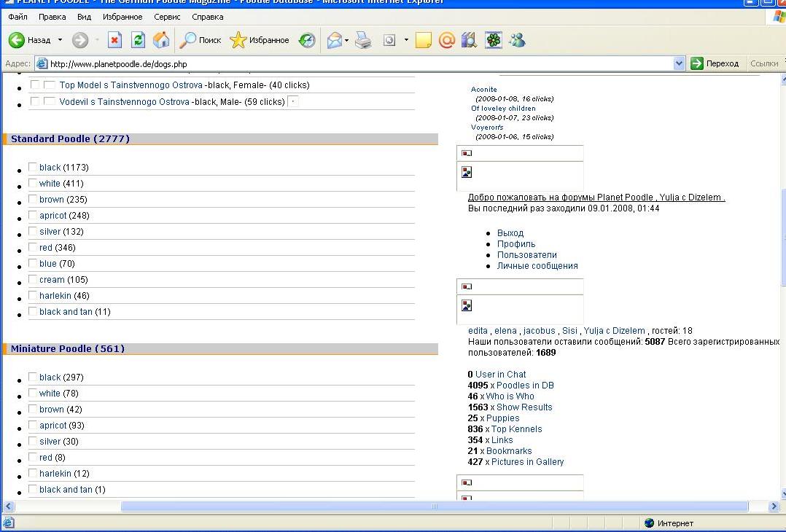Check the Standard Poodle black checkbox
This screenshot has width=786, height=532.
(33, 168)
